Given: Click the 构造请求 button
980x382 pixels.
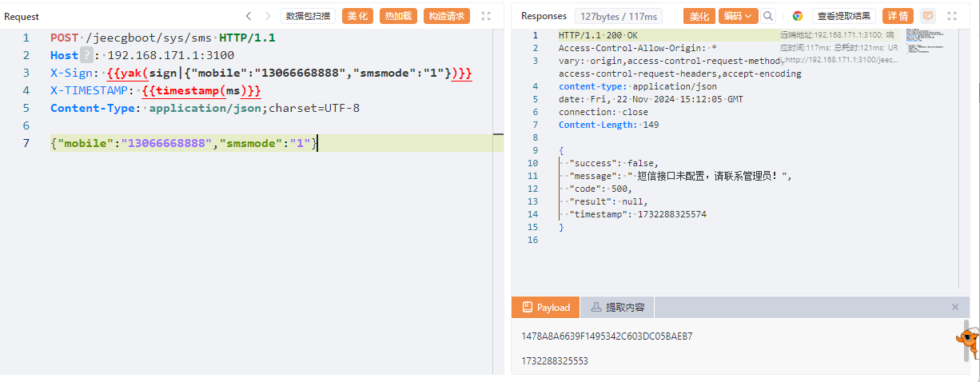Looking at the screenshot, I should pyautogui.click(x=446, y=16).
